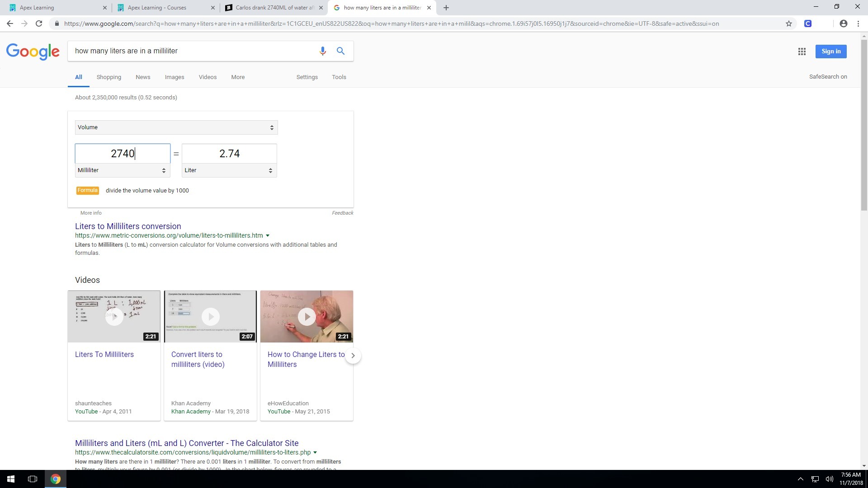868x488 pixels.
Task: Open the Google apps grid
Action: [x=802, y=52]
